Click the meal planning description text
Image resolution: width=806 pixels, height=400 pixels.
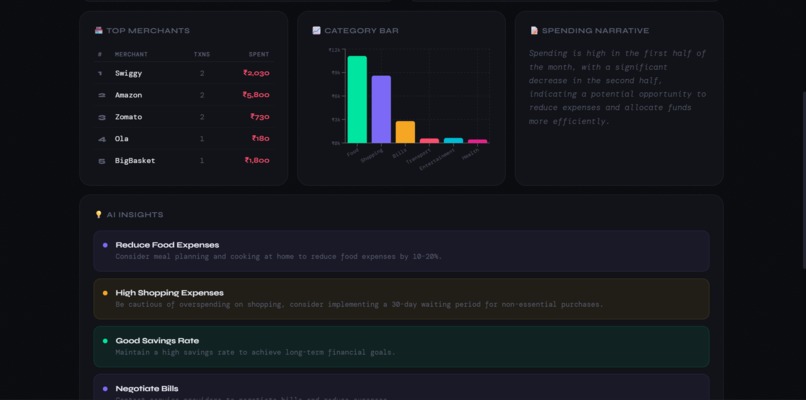click(x=278, y=257)
